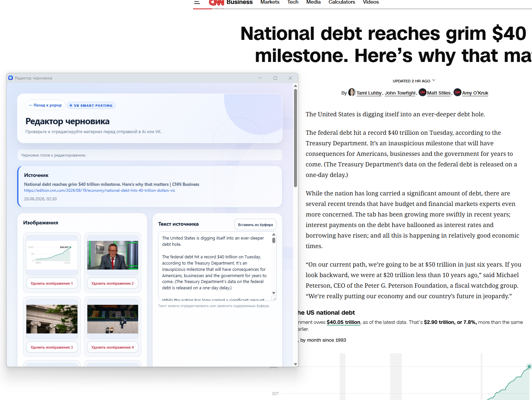Select the debt chart image thumbnail

click(52, 255)
